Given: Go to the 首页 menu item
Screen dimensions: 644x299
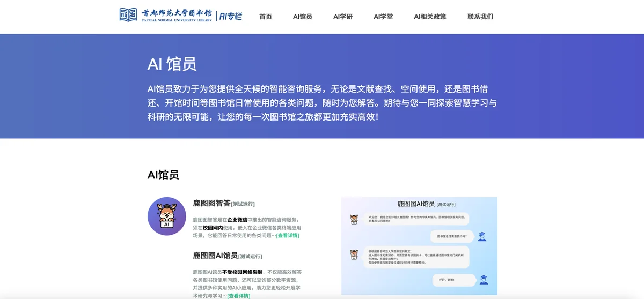Looking at the screenshot, I should click(x=266, y=17).
